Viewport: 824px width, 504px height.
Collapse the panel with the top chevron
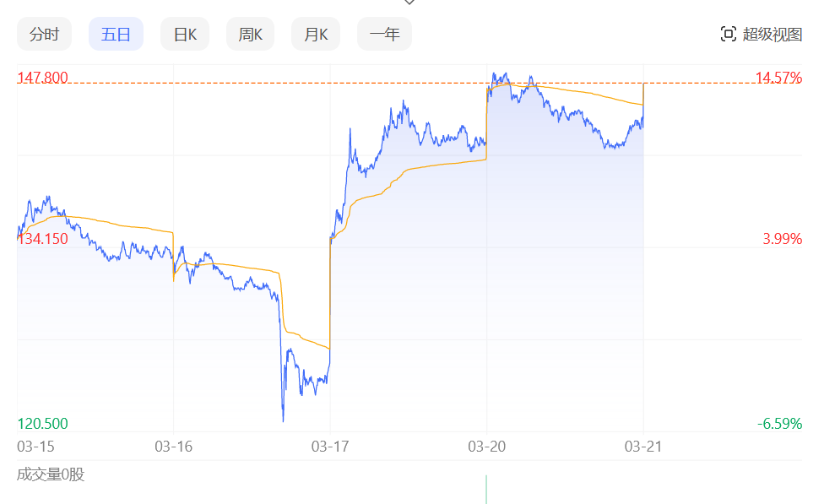click(x=409, y=3)
